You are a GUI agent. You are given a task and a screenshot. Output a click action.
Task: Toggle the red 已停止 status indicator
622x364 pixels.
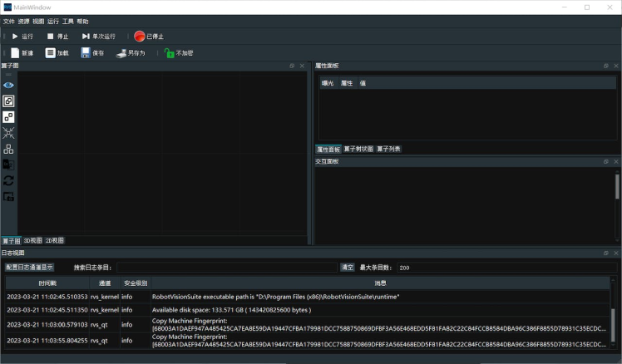tap(139, 37)
